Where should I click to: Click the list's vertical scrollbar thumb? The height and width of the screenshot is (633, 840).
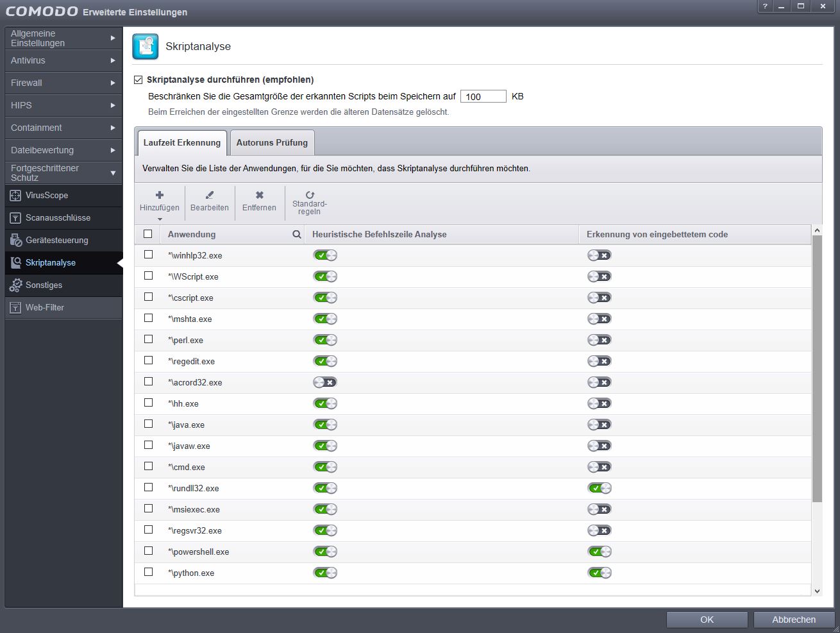click(817, 369)
